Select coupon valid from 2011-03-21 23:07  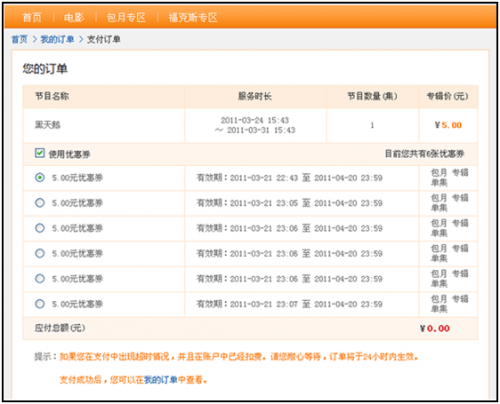point(40,304)
